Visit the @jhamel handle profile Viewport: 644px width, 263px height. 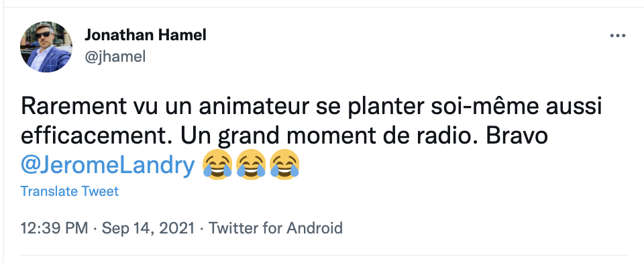(115, 57)
